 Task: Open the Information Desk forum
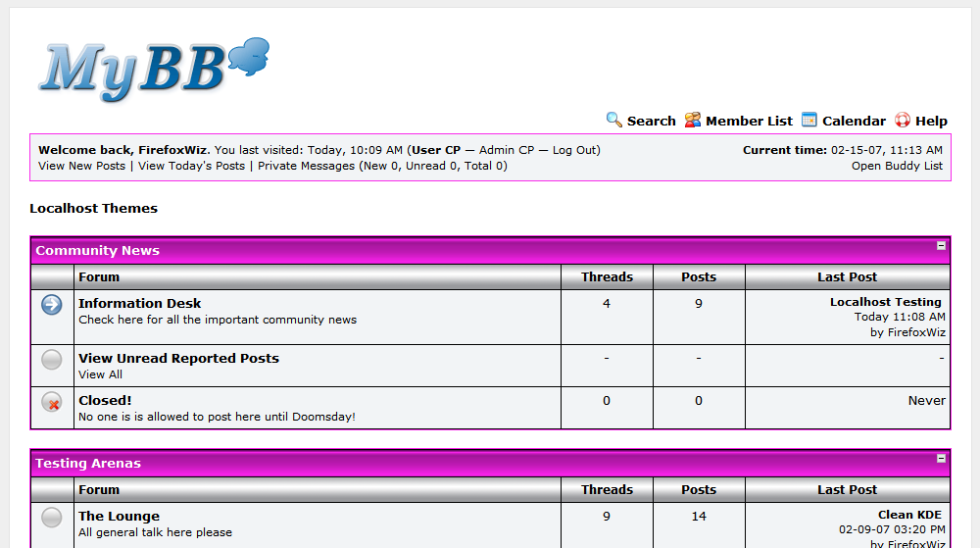(x=139, y=303)
